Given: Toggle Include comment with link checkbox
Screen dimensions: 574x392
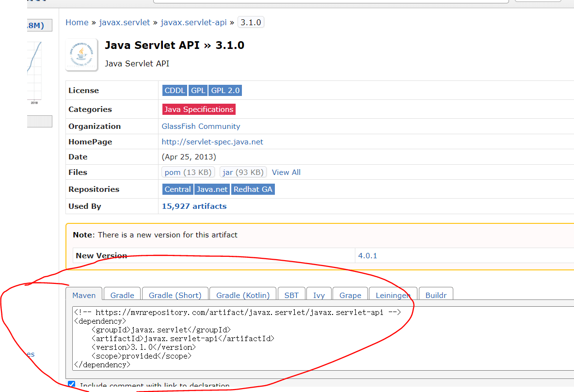Looking at the screenshot, I should tap(71, 384).
